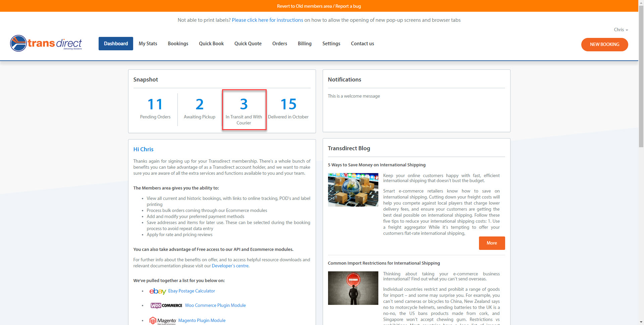Open the pop-up instructions link

click(267, 20)
